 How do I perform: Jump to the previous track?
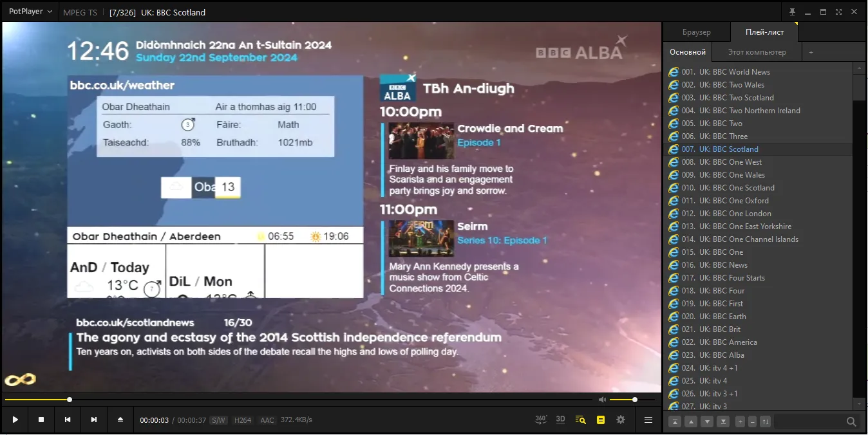(x=68, y=420)
